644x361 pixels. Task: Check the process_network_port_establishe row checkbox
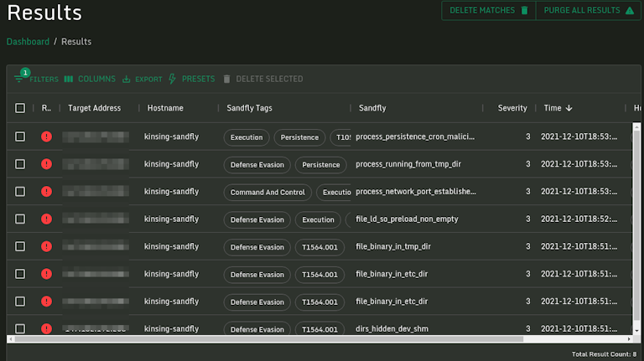(20, 192)
